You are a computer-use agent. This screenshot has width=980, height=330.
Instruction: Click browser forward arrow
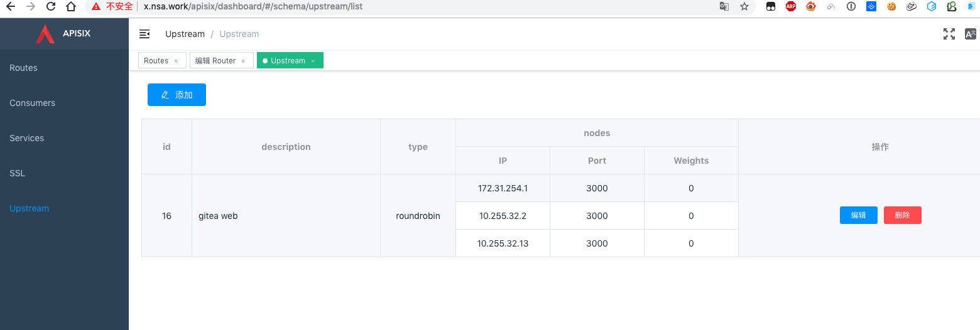click(31, 6)
